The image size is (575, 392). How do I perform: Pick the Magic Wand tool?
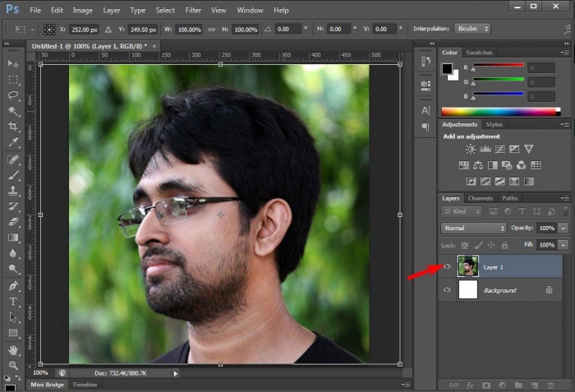point(13,111)
